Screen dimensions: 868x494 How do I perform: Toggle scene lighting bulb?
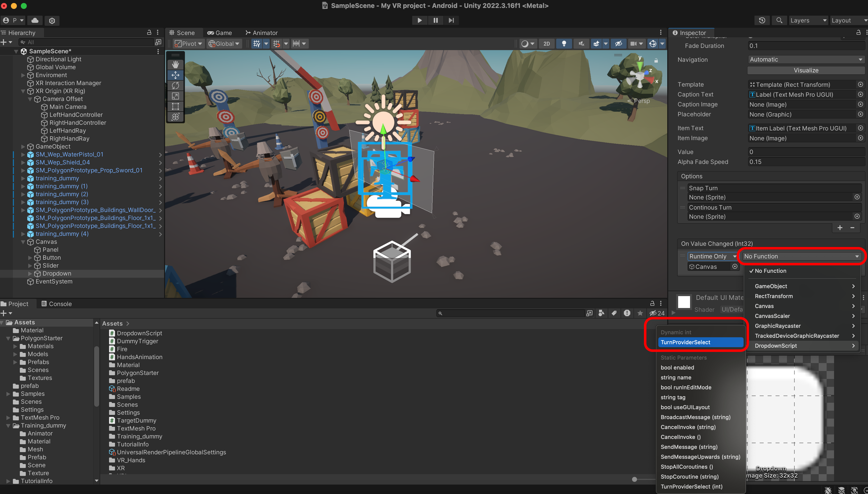(564, 44)
